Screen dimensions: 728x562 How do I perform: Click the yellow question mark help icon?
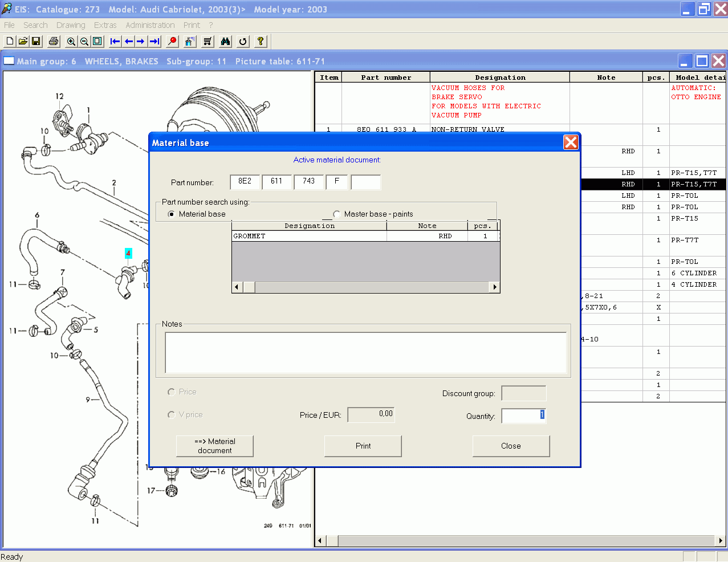pyautogui.click(x=261, y=41)
